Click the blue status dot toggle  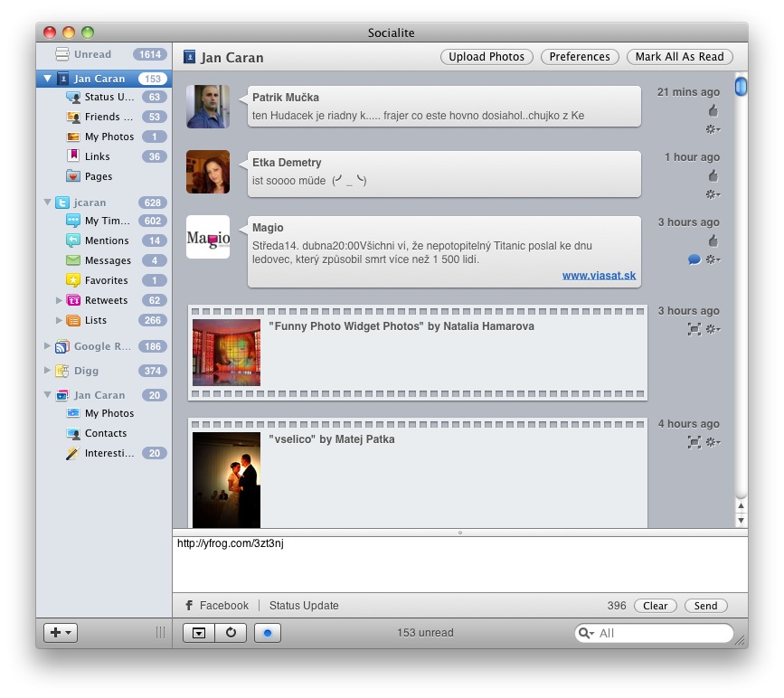pos(267,633)
